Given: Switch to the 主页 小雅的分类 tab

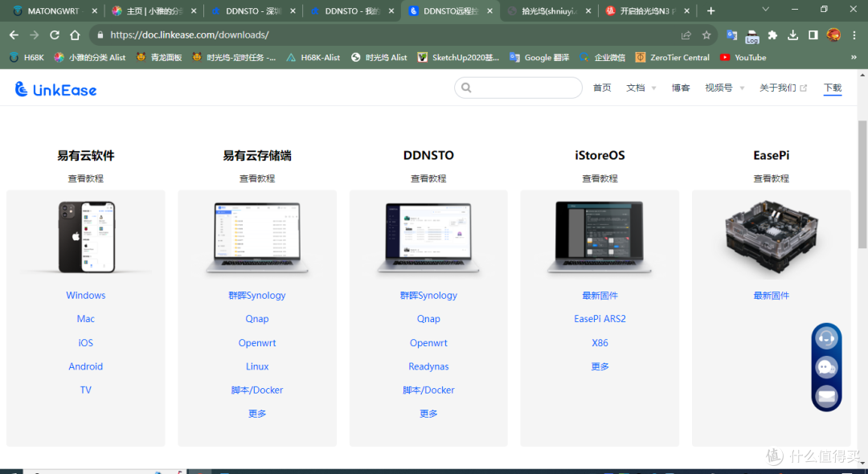Looking at the screenshot, I should tap(154, 10).
